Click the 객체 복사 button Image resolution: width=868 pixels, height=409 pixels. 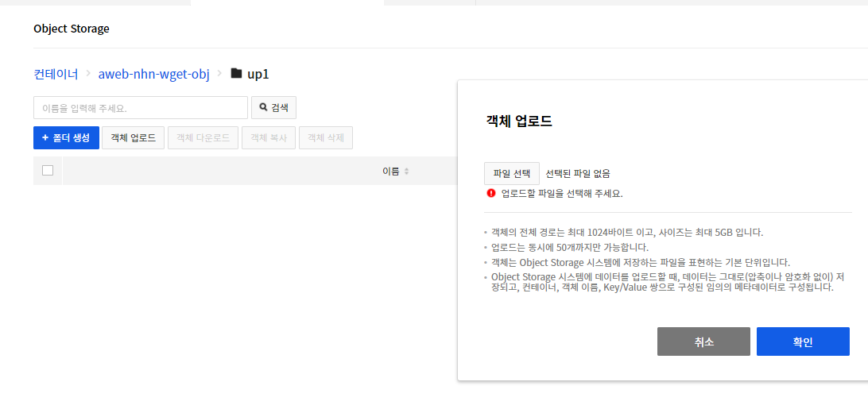pyautogui.click(x=269, y=138)
